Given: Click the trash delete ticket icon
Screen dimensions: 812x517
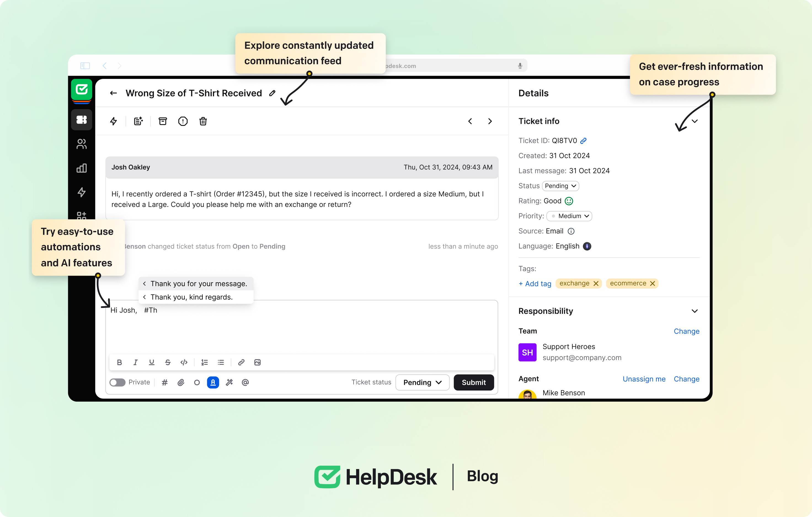Looking at the screenshot, I should click(203, 121).
